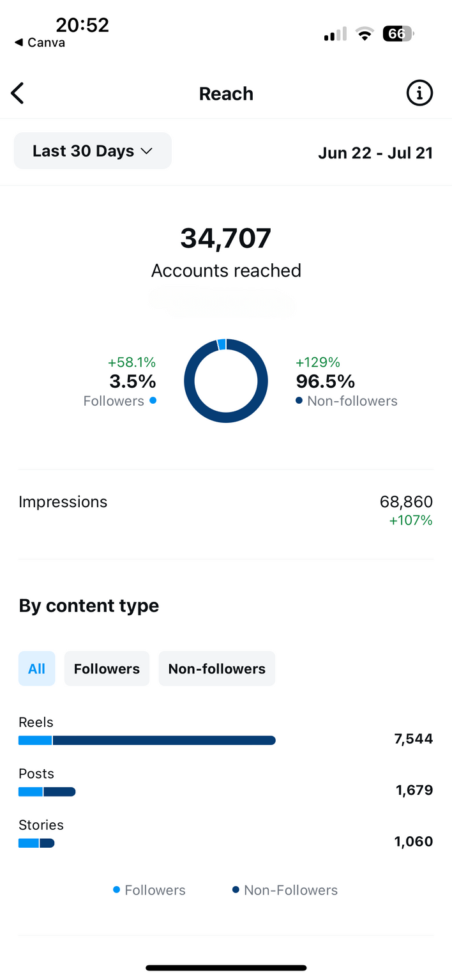
Task: Tap the Jun 22 - Jul 21 date range
Action: pyautogui.click(x=375, y=153)
